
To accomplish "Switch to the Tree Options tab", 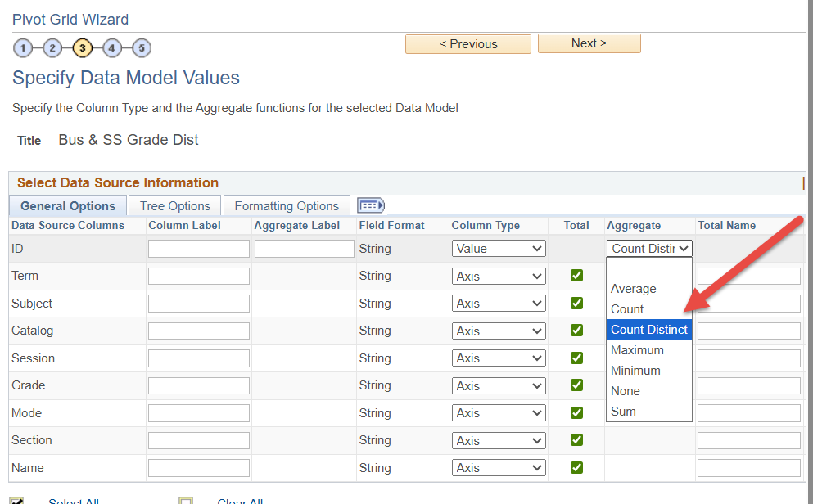I will (175, 206).
